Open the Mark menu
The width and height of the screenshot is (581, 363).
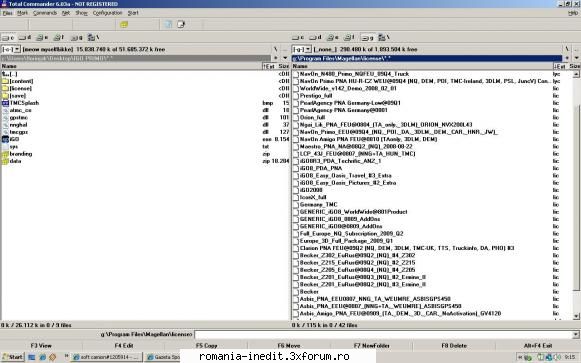pyautogui.click(x=22, y=13)
